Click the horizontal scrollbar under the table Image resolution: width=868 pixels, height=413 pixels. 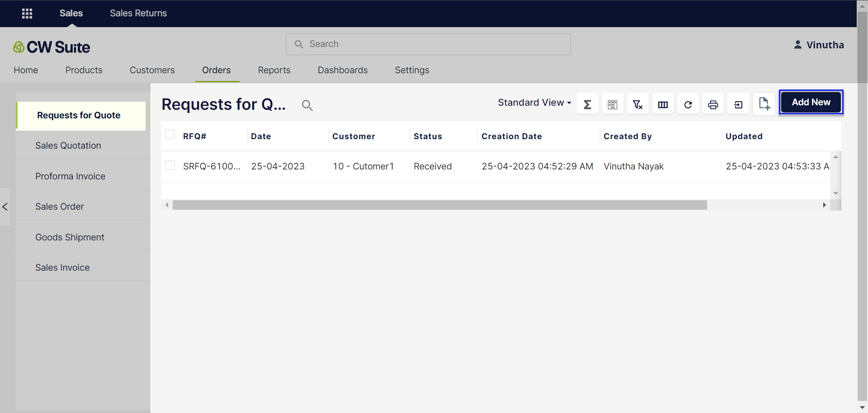tap(439, 205)
